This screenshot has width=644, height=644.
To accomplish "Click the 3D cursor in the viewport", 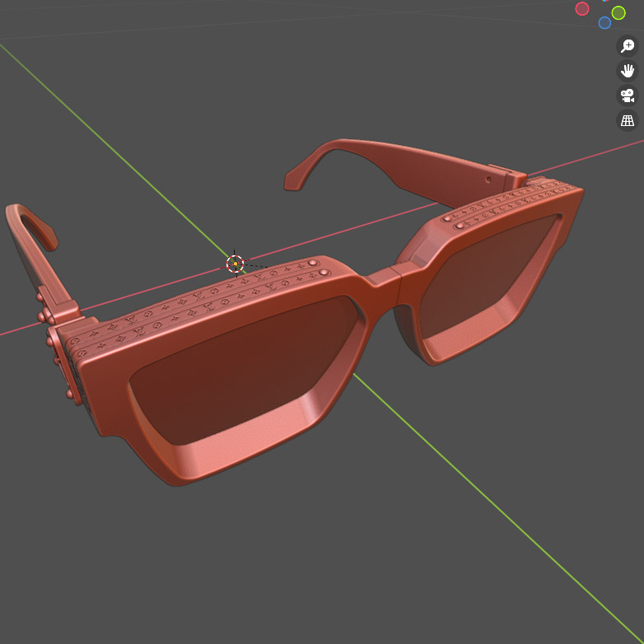I will pos(236,264).
